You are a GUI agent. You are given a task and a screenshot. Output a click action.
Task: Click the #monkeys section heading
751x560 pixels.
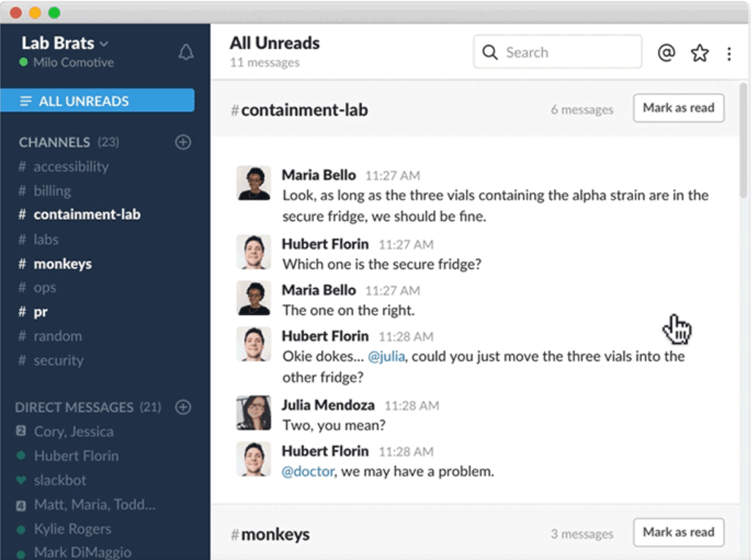270,534
